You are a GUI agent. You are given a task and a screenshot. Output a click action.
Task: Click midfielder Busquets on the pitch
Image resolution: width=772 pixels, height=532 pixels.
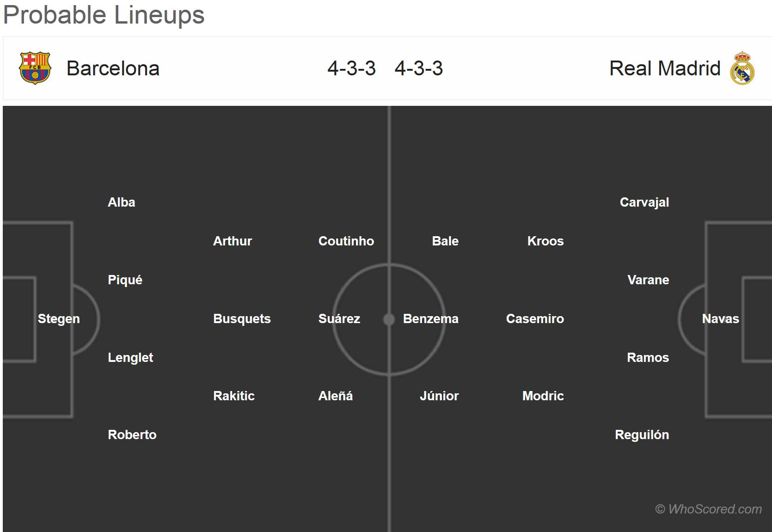[x=242, y=318]
